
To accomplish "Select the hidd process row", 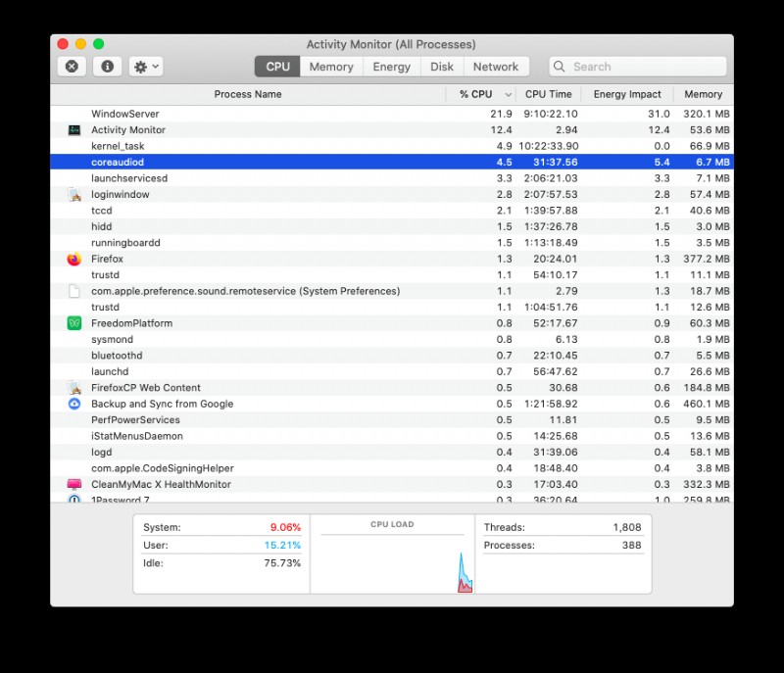I will coord(392,226).
